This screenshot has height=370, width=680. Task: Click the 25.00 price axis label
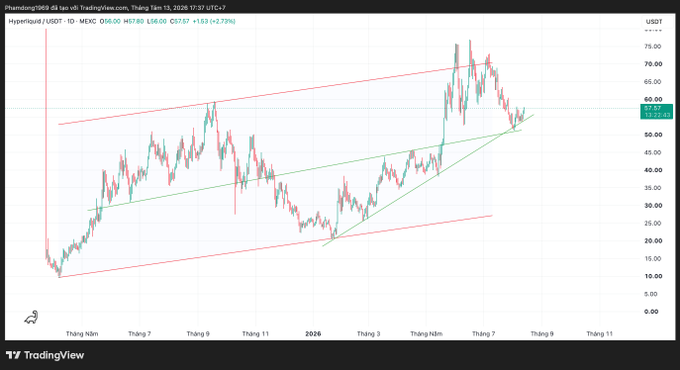point(653,223)
